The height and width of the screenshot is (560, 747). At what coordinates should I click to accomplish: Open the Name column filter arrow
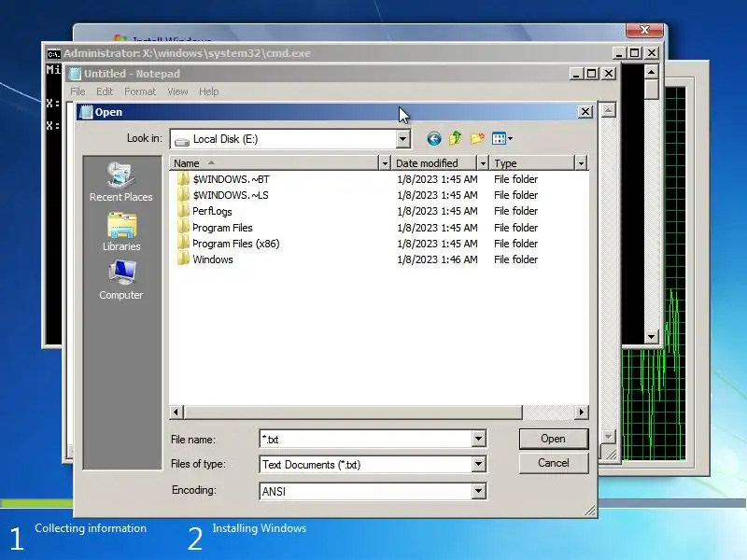pyautogui.click(x=385, y=163)
